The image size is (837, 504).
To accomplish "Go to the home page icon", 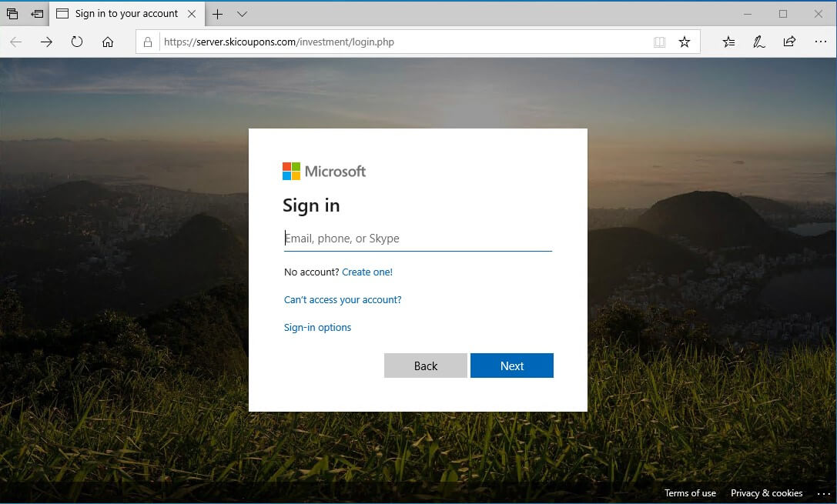I will [x=108, y=42].
